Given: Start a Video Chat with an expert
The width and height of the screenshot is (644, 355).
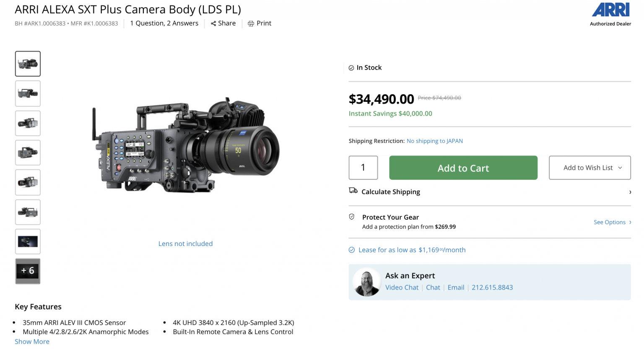Looking at the screenshot, I should (401, 288).
